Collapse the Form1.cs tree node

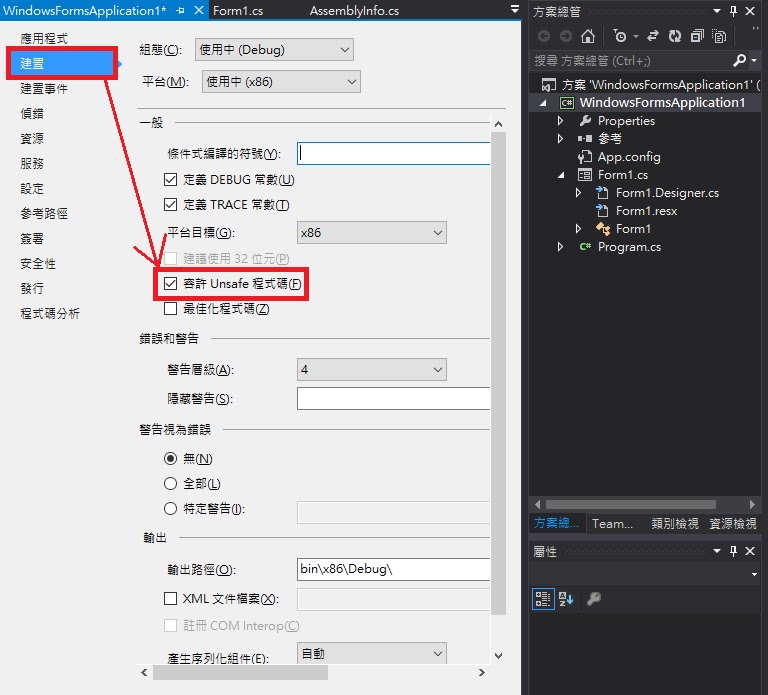561,175
